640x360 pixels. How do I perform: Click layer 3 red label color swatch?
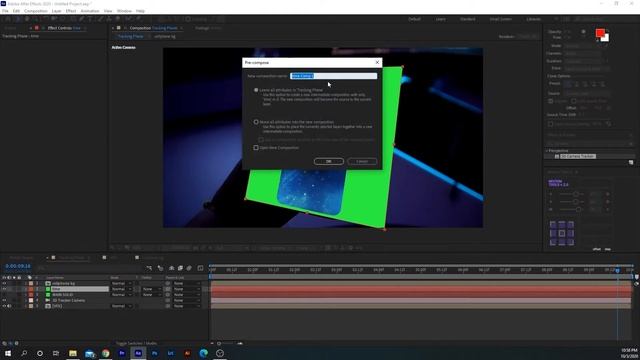coord(31,295)
